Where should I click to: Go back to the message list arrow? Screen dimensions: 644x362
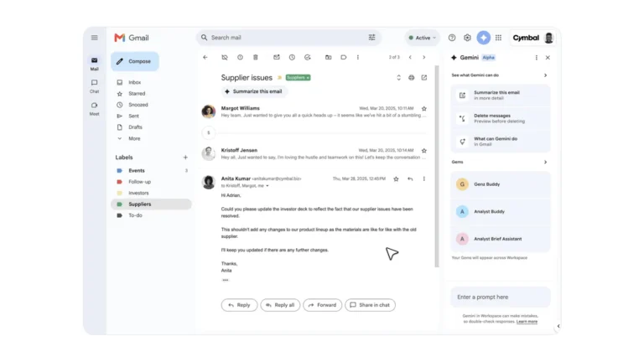[205, 58]
